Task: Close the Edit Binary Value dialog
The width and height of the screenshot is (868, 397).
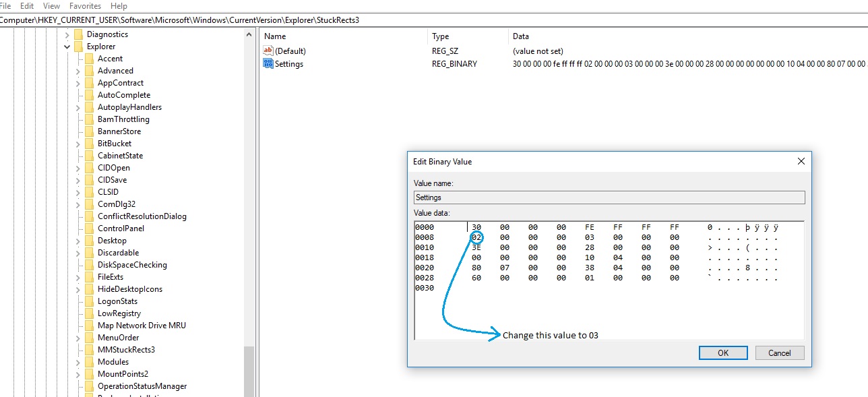Action: pyautogui.click(x=801, y=162)
